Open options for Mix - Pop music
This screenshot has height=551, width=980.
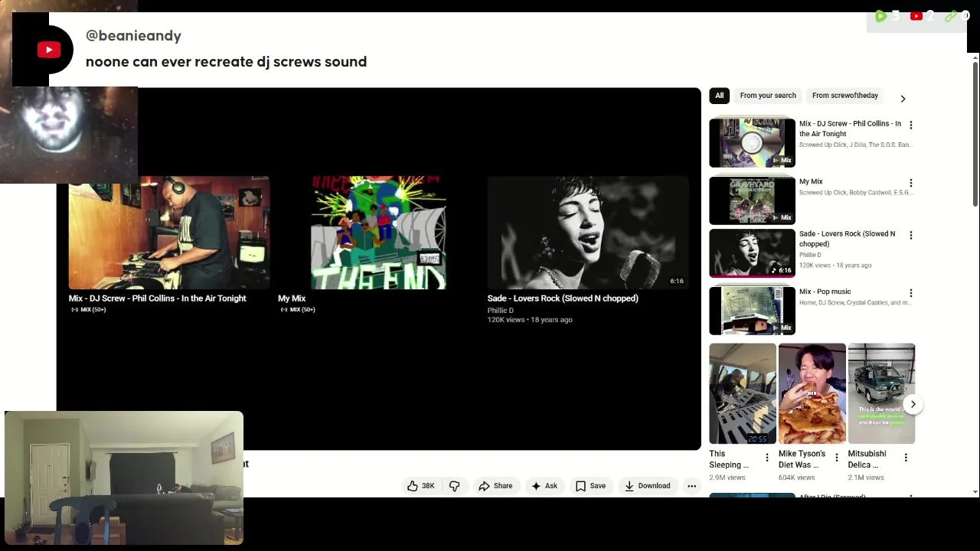pos(910,293)
